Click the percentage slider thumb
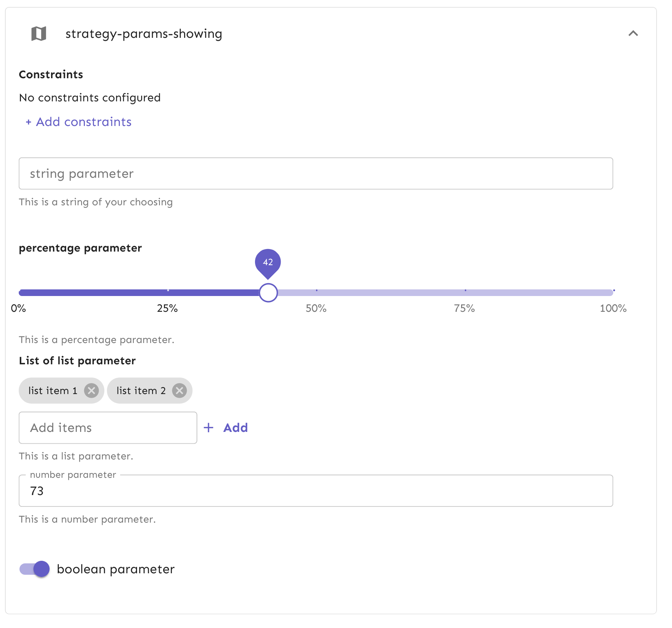Viewport: 672px width, 628px height. click(268, 293)
